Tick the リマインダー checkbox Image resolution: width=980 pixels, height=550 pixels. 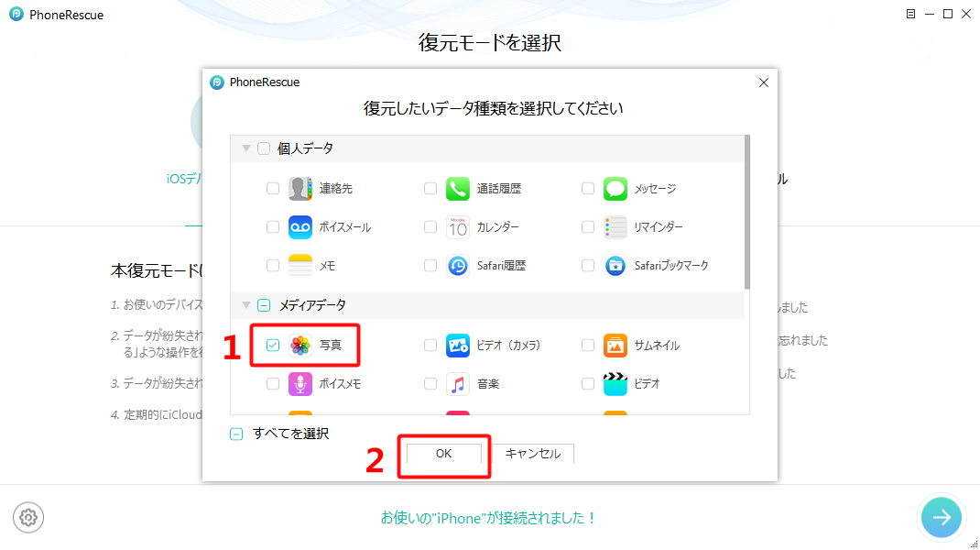click(x=587, y=227)
